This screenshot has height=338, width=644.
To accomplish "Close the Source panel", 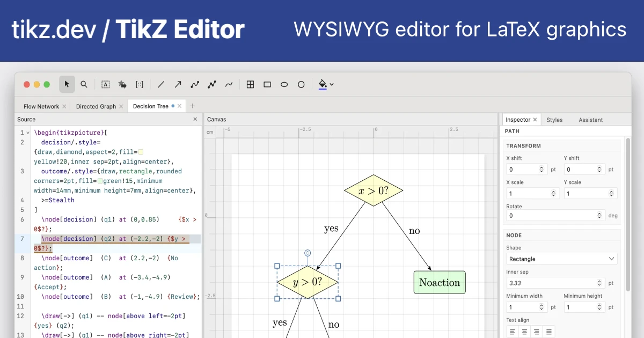I will pos(195,119).
